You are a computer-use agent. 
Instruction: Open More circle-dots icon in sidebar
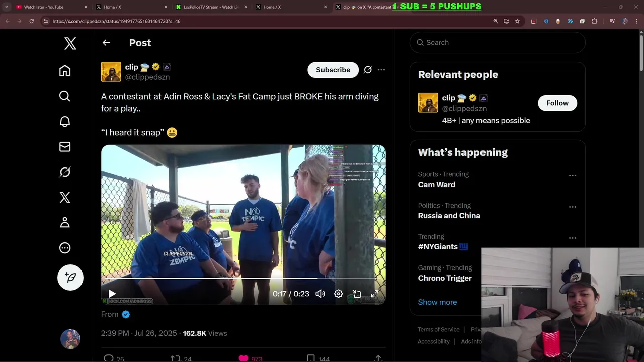(x=65, y=248)
